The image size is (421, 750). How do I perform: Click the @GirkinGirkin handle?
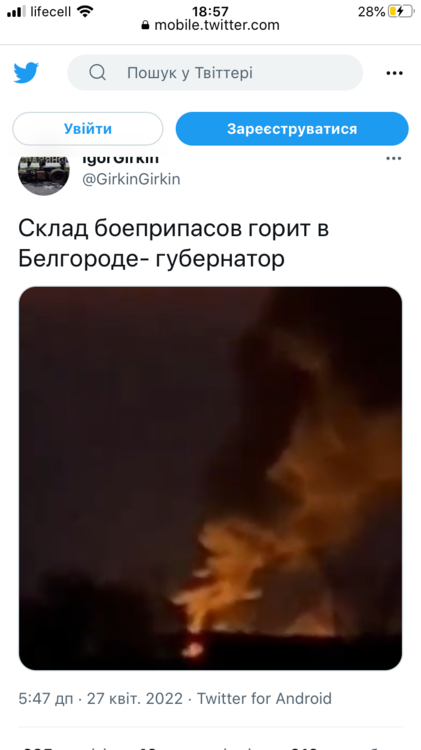pyautogui.click(x=131, y=179)
